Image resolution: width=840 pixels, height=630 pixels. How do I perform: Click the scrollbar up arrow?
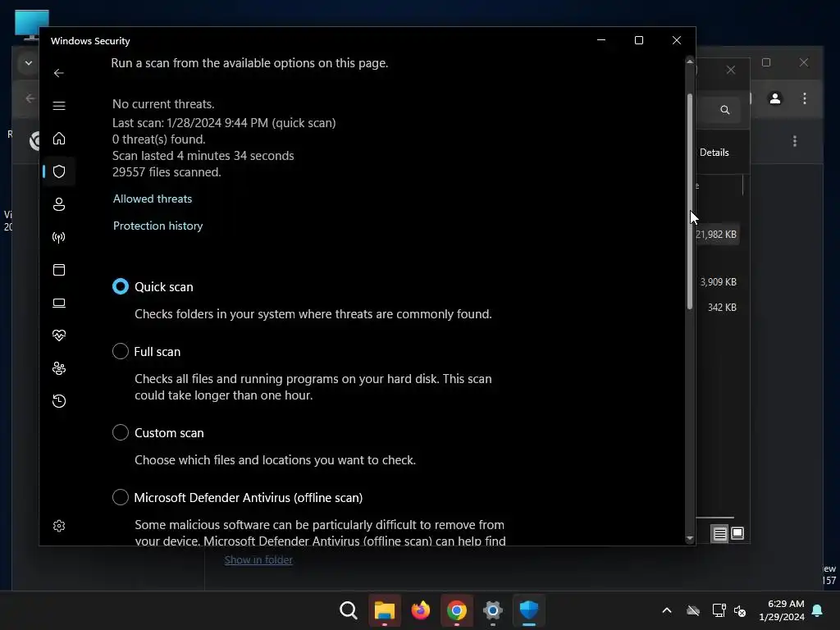[690, 62]
